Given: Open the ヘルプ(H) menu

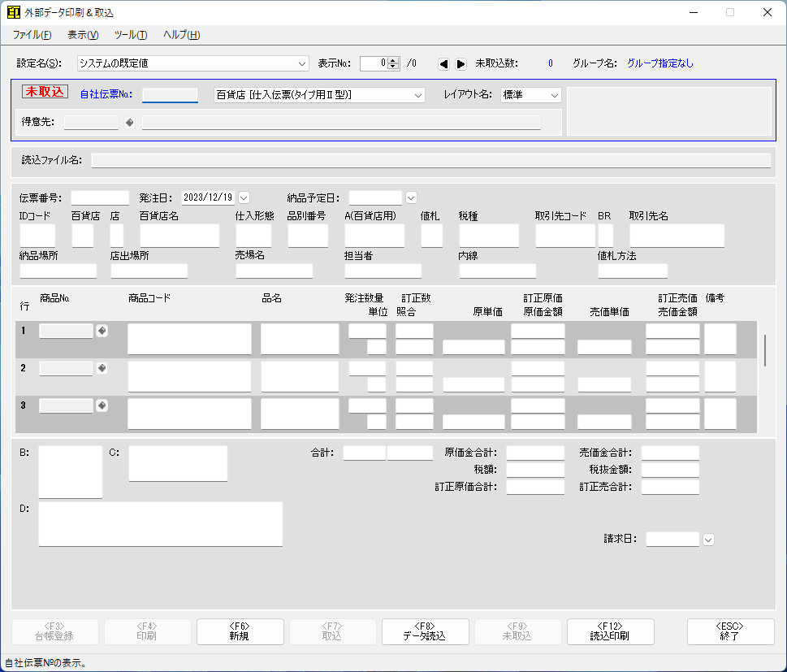Looking at the screenshot, I should point(182,35).
